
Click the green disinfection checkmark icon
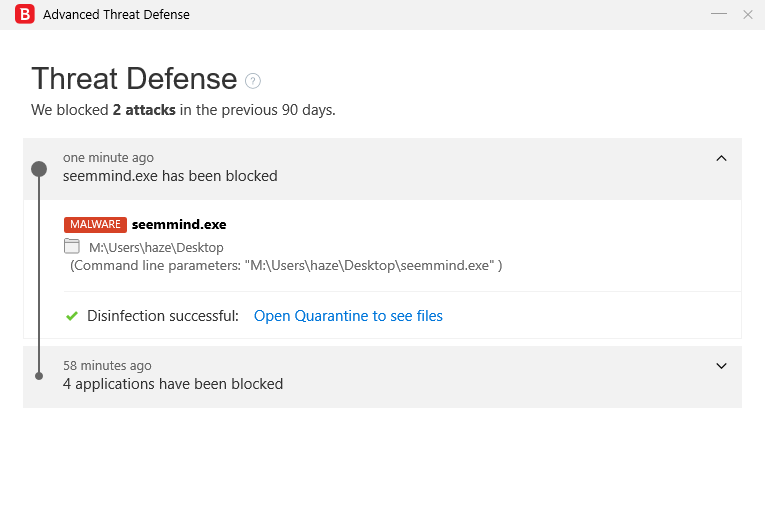coord(72,316)
